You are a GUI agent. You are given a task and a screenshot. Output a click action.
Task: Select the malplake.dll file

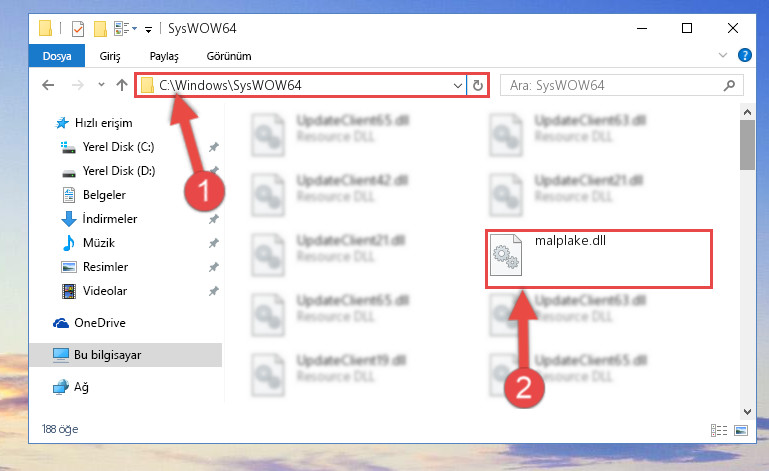coord(598,259)
